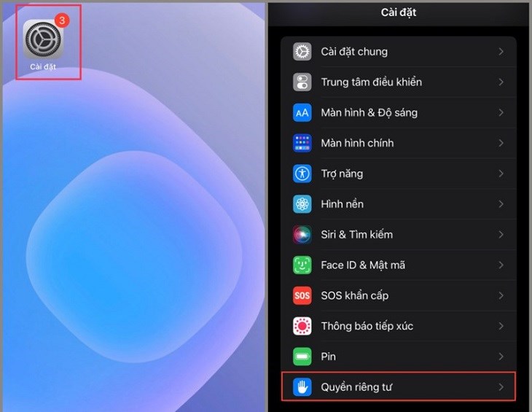Open Face ID & Mật mã settings
Viewport: 532px width, 412px height.
399,265
